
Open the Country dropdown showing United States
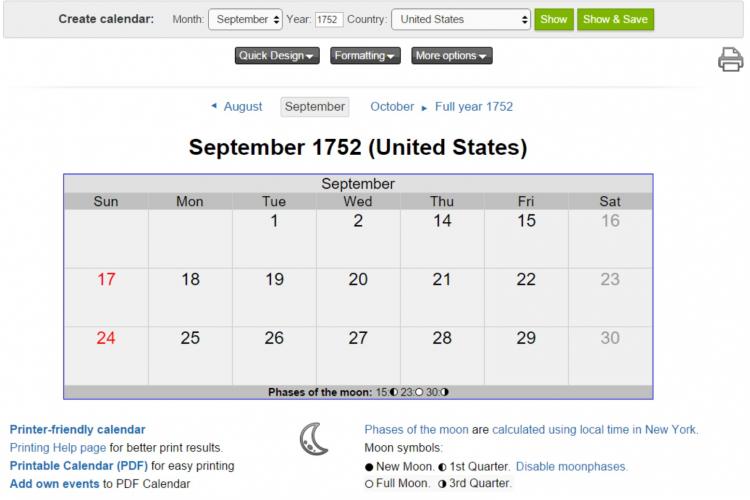click(x=461, y=20)
